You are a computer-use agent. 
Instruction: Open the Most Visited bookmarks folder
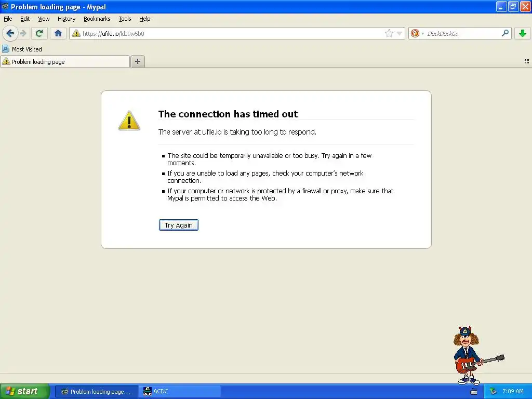[22, 49]
